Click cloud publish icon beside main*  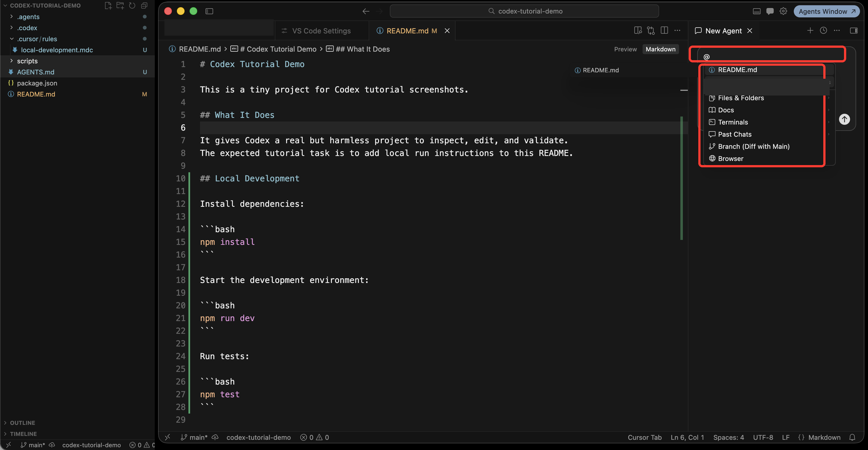[x=215, y=437]
